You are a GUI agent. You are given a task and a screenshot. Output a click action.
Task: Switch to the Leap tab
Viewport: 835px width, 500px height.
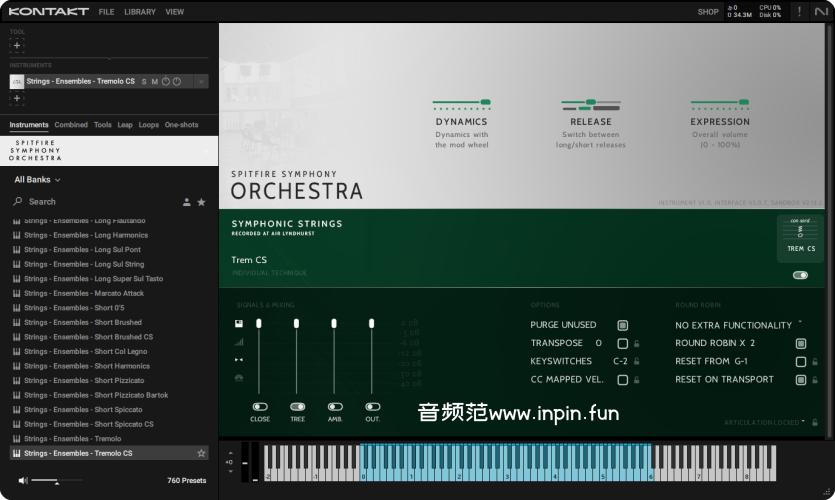point(125,125)
